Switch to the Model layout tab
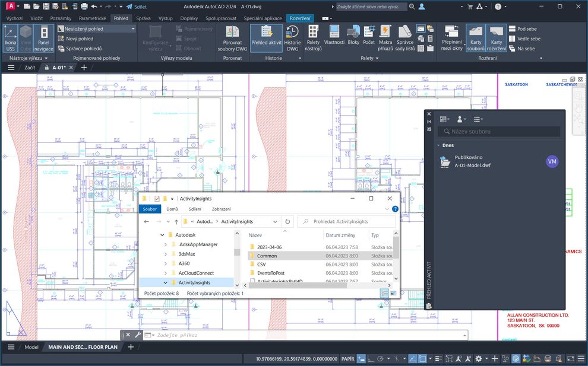Image resolution: width=588 pixels, height=366 pixels. point(31,347)
